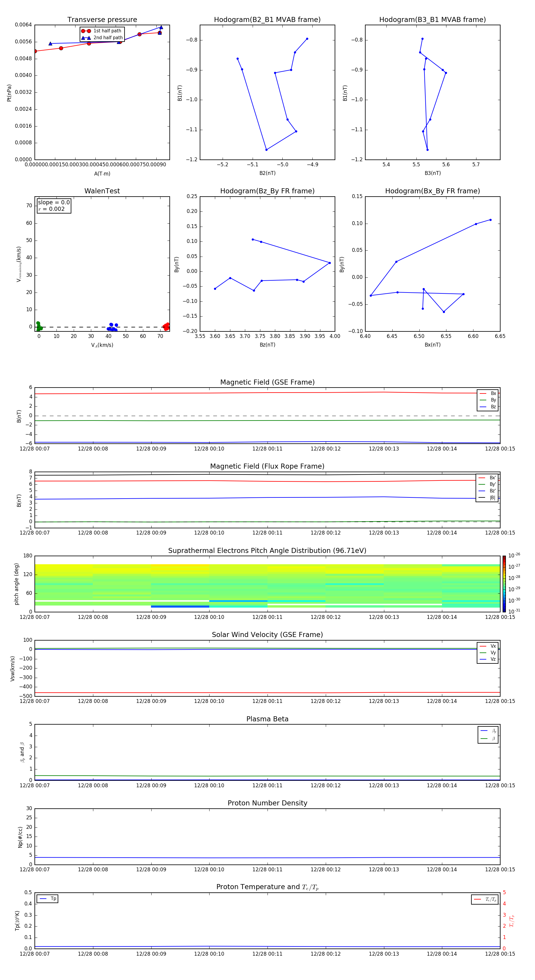Screen dimensions: 535x980
Task: Click the 'Proton Number Density' plot title
Action: 267,803
